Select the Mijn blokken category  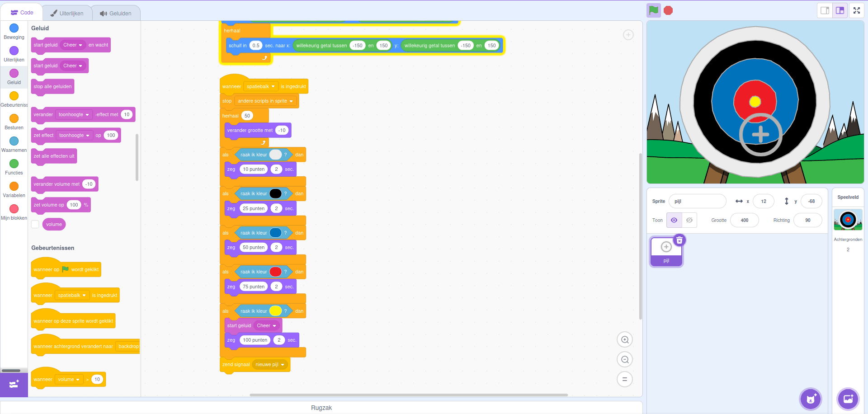(14, 213)
